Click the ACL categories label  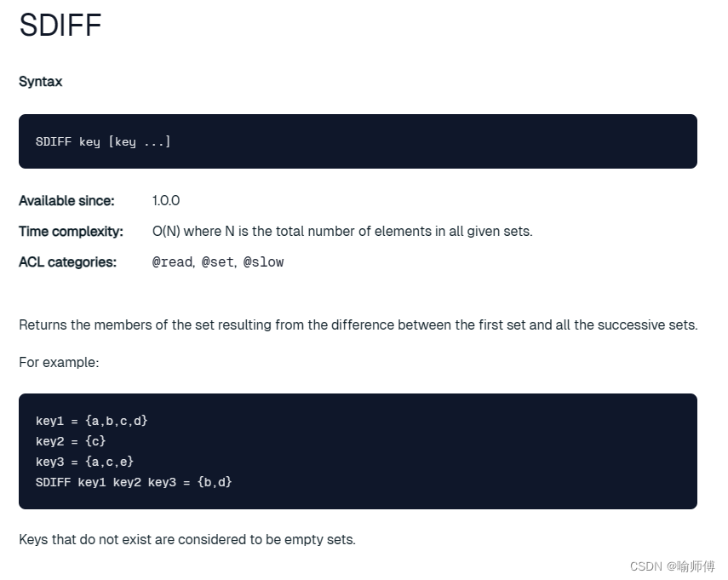pos(68,262)
